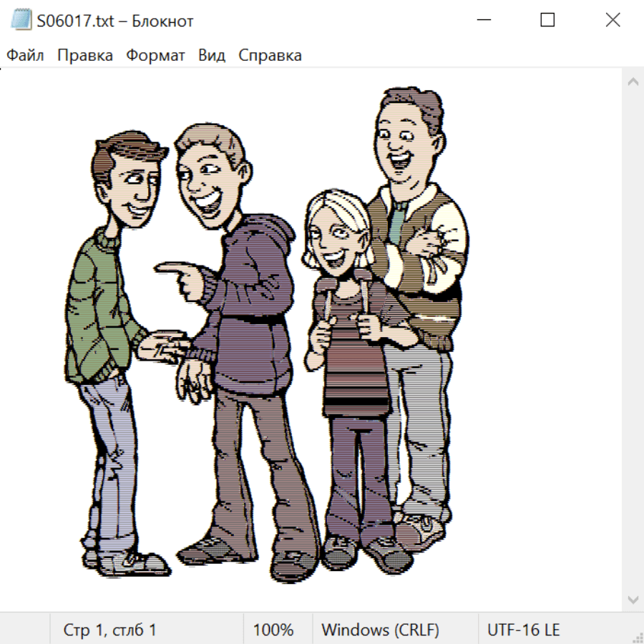
Task: Click the 'Стр 1, стлб 1' status indicator
Action: click(x=109, y=630)
